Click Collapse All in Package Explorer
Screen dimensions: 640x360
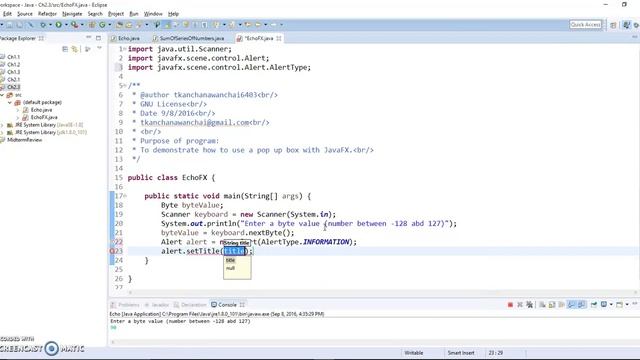pyautogui.click(x=65, y=49)
